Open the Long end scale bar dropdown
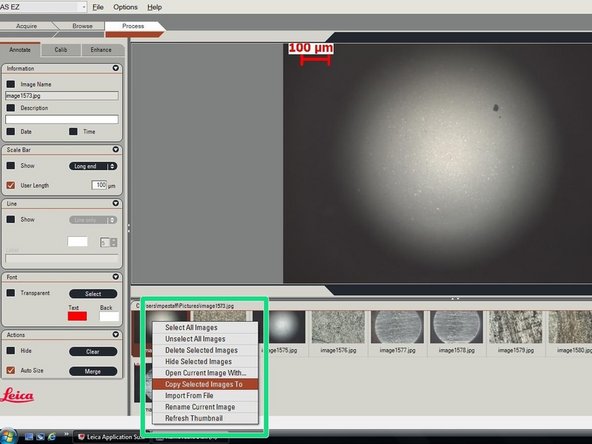The image size is (592, 444). click(93, 166)
